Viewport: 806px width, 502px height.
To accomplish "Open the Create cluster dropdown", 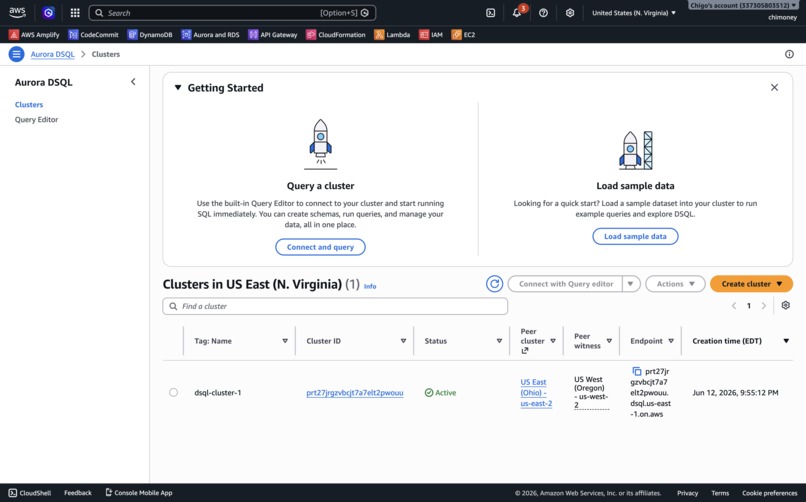I will pyautogui.click(x=751, y=284).
